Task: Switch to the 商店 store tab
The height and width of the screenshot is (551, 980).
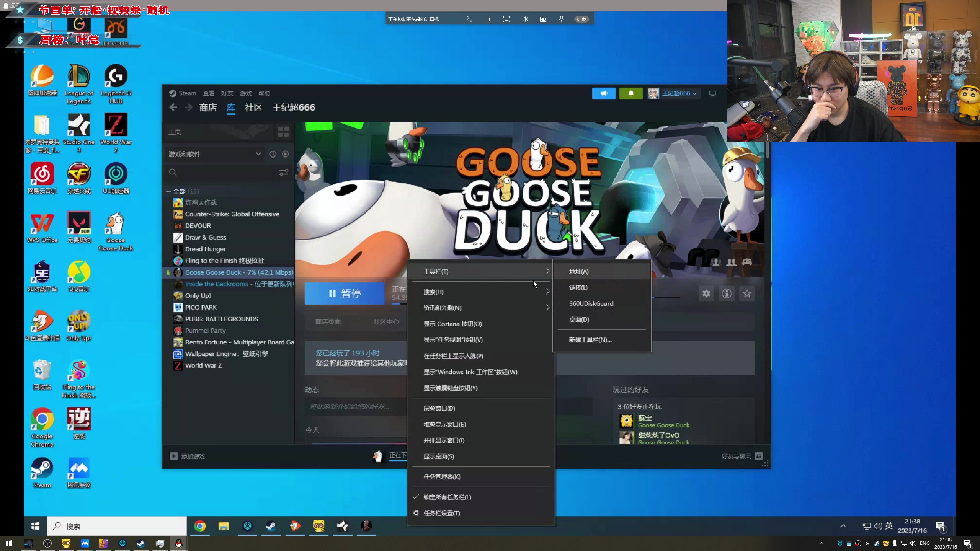Action: pos(208,108)
